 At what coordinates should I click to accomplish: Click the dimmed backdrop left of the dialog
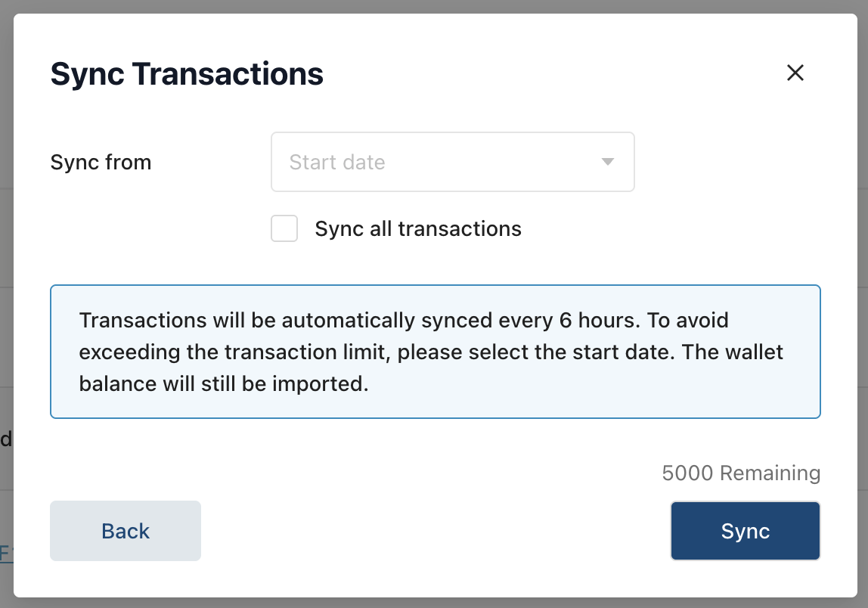coord(6,302)
